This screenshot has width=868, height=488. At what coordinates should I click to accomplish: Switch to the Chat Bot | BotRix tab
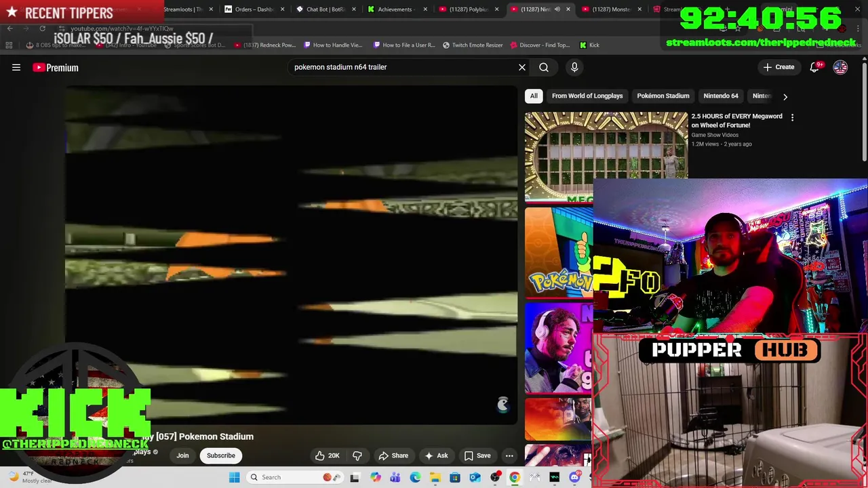click(x=325, y=9)
